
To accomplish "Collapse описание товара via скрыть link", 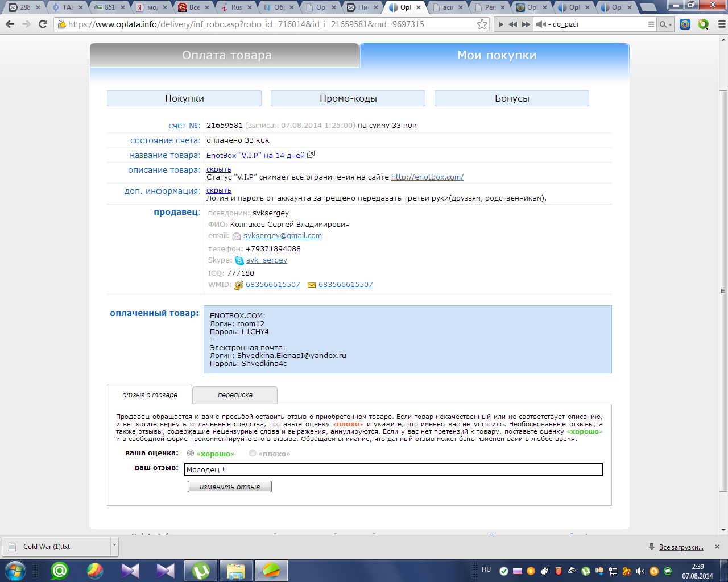I will (x=218, y=169).
